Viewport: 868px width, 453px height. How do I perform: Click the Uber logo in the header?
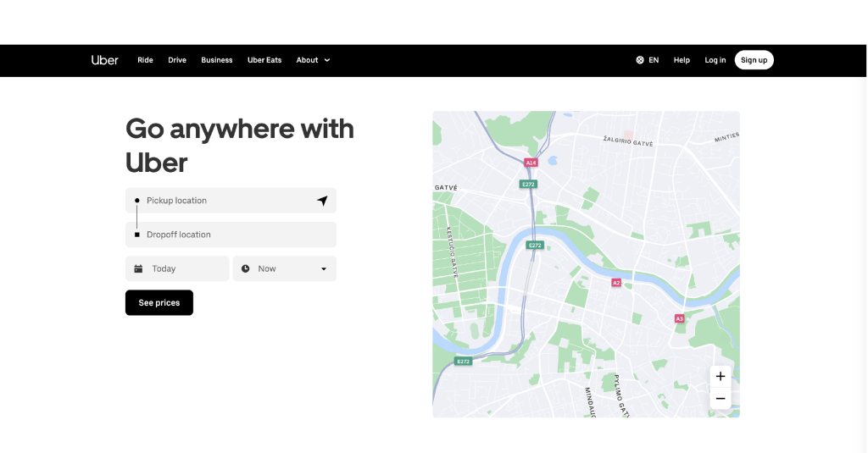(104, 60)
